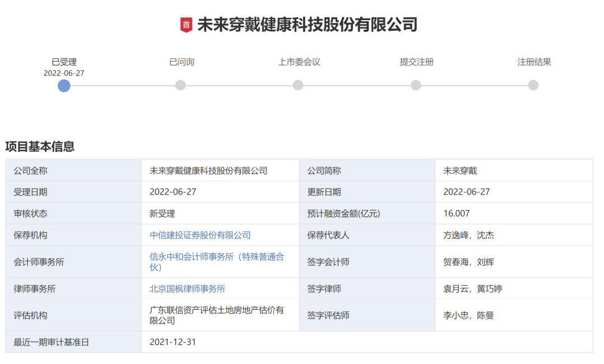Select the audit base date 2021-12-31
Viewport: 604px width, 364px height.
click(x=173, y=342)
